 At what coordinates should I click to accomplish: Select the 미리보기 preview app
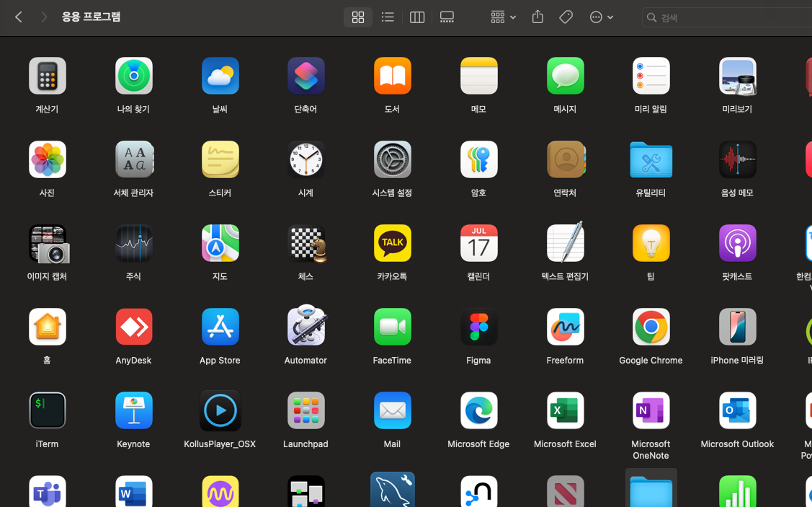[x=738, y=76]
